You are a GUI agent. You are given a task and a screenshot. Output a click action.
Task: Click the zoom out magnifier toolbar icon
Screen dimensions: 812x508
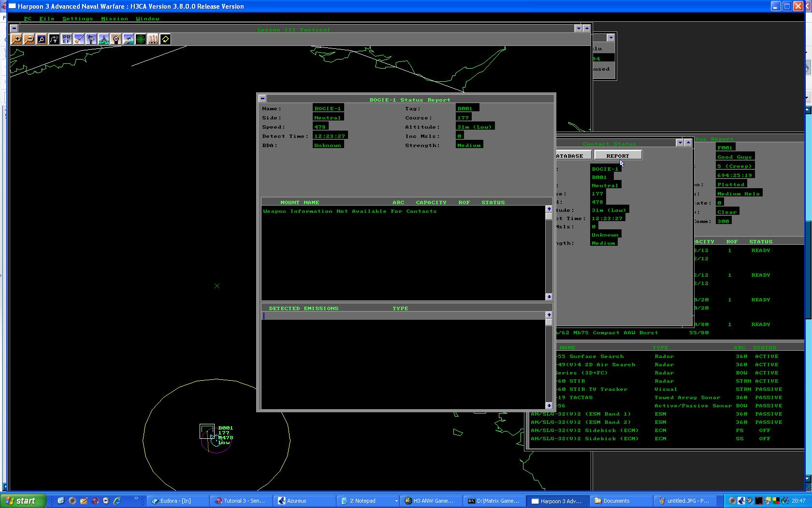pyautogui.click(x=29, y=39)
